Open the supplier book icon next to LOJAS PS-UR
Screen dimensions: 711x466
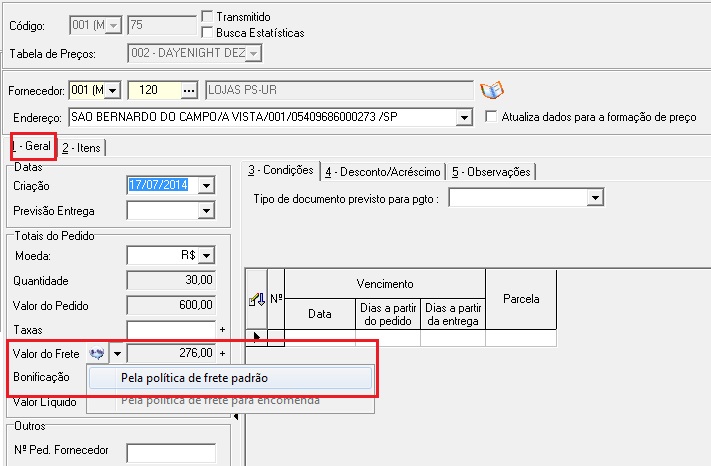point(492,90)
